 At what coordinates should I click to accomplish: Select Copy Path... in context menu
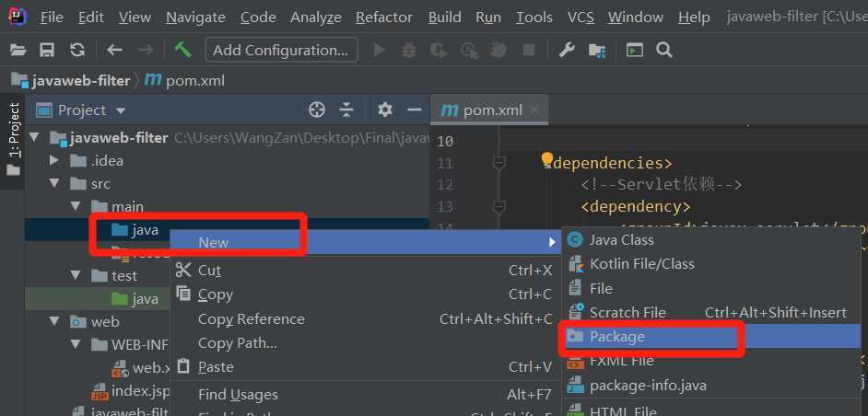pyautogui.click(x=364, y=343)
